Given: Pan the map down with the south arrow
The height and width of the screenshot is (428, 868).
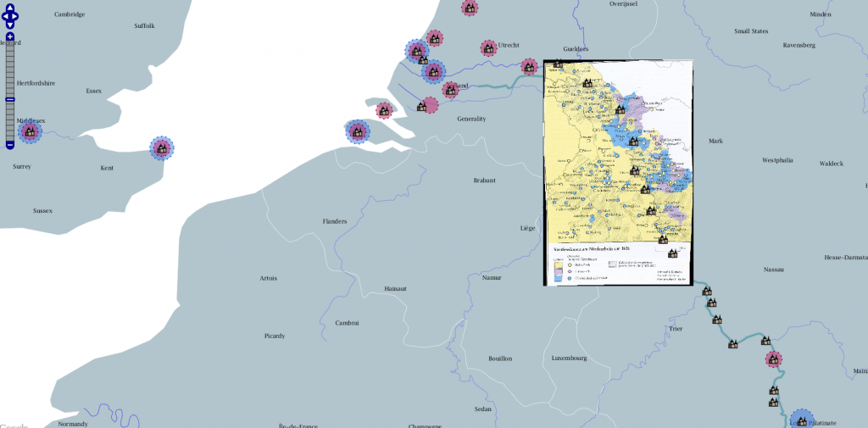Looking at the screenshot, I should (10, 24).
